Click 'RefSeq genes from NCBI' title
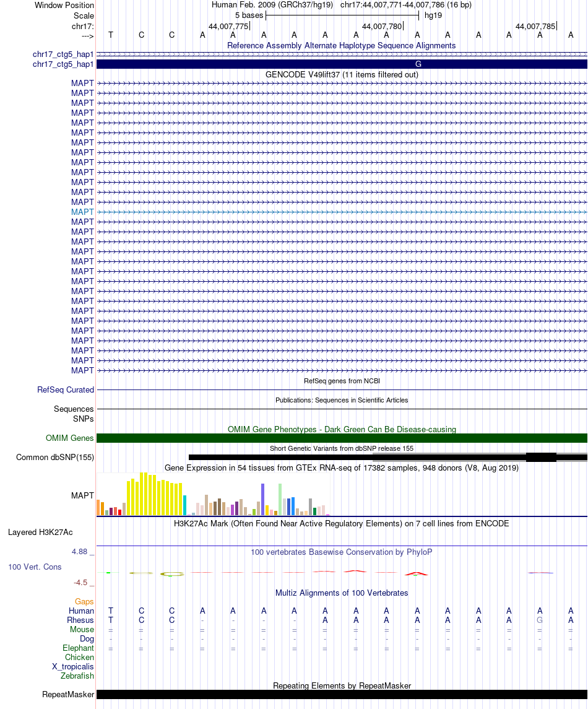This screenshot has width=588, height=709. [342, 381]
